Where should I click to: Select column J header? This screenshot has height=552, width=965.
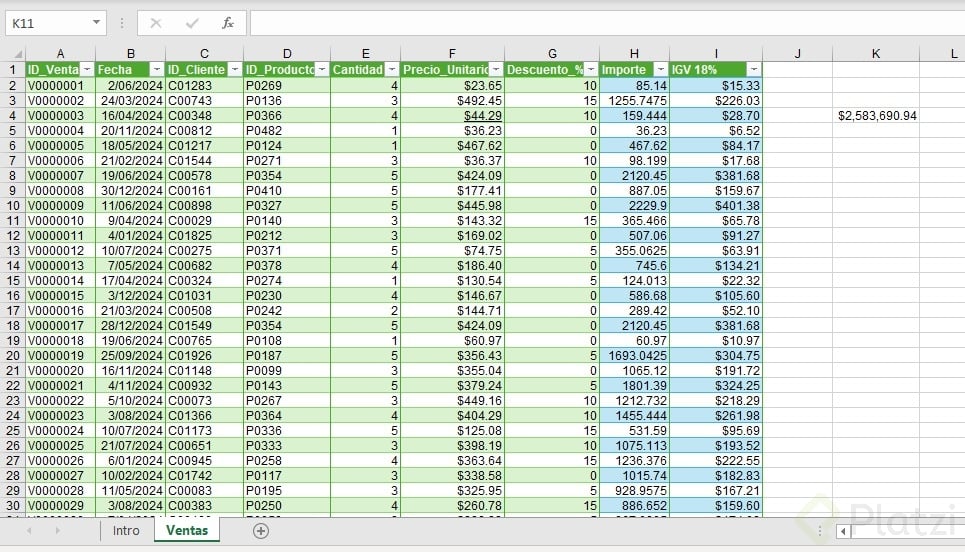click(798, 54)
